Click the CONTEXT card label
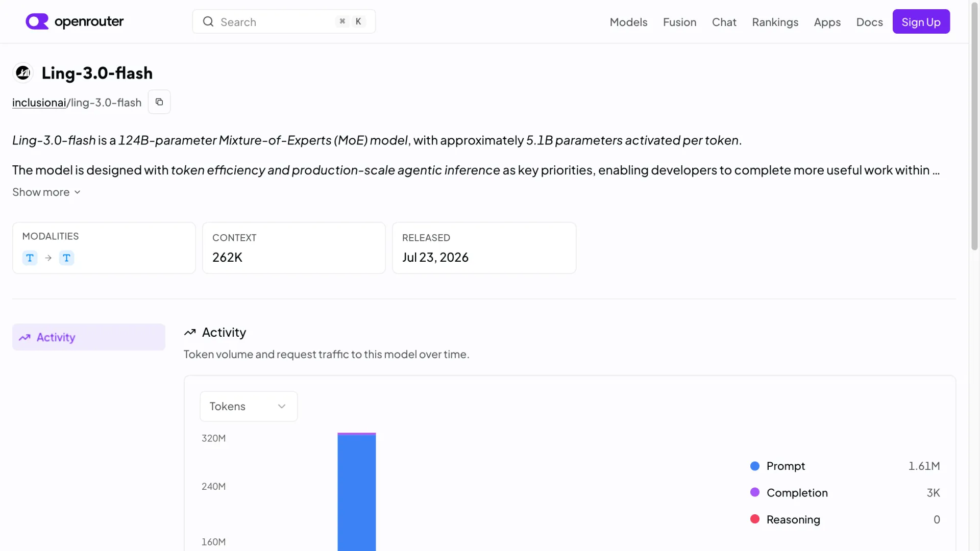Screen dimensions: 980x551 (x=234, y=238)
